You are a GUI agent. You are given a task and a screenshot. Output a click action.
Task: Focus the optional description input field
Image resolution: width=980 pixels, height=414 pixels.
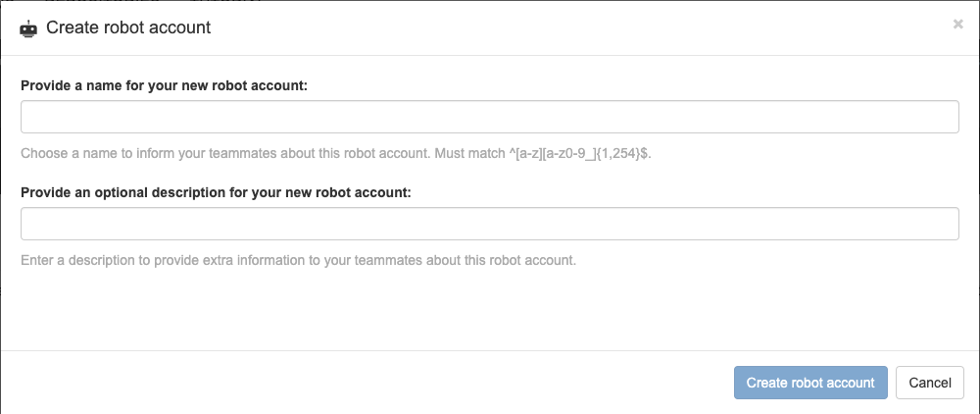coord(489,224)
